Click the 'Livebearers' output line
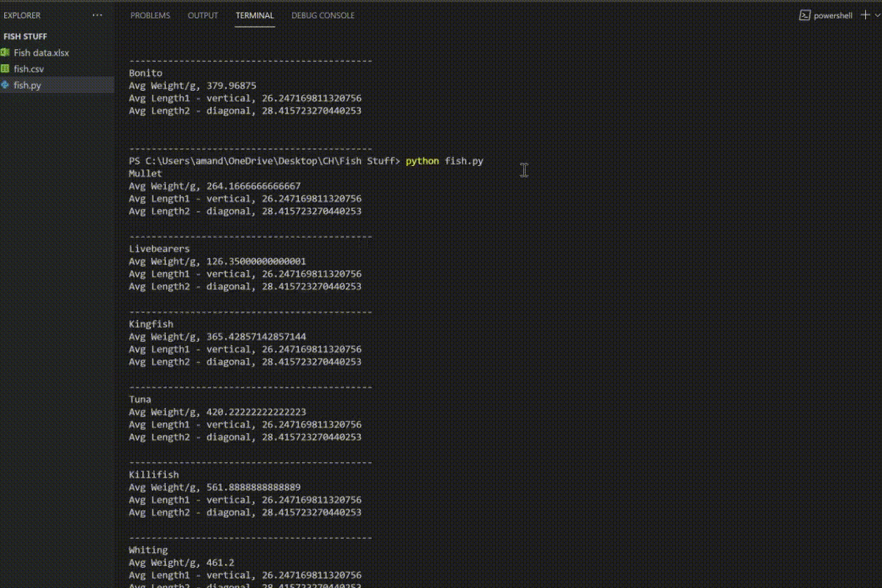This screenshot has width=882, height=588. point(160,249)
